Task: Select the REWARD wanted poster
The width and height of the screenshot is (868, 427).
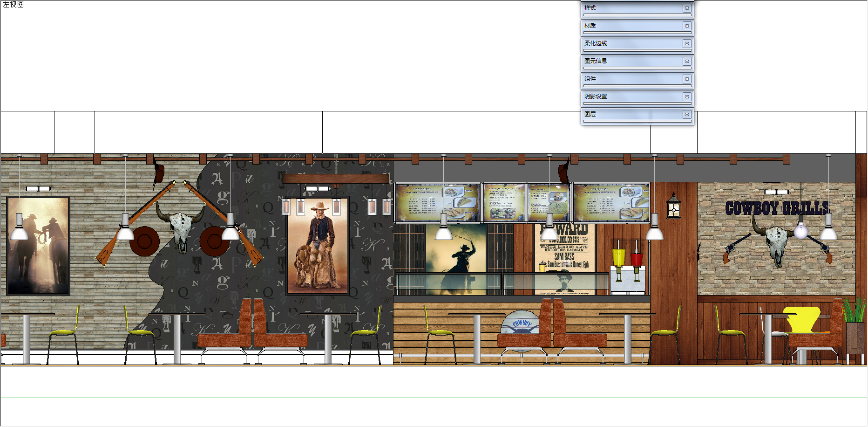Action: (564, 259)
